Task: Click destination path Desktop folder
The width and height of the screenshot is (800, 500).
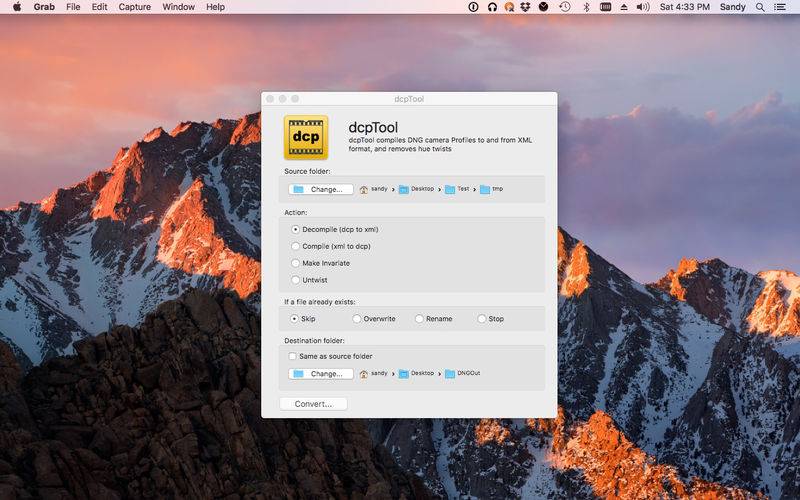Action: [x=417, y=374]
